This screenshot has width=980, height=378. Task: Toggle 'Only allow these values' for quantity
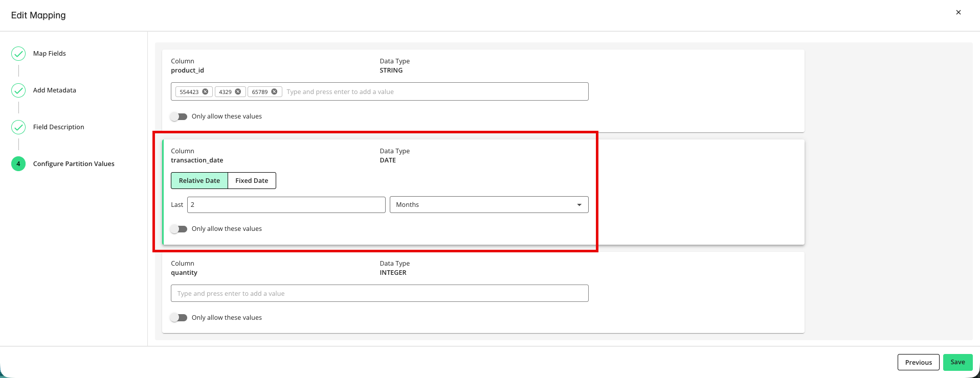click(x=179, y=318)
